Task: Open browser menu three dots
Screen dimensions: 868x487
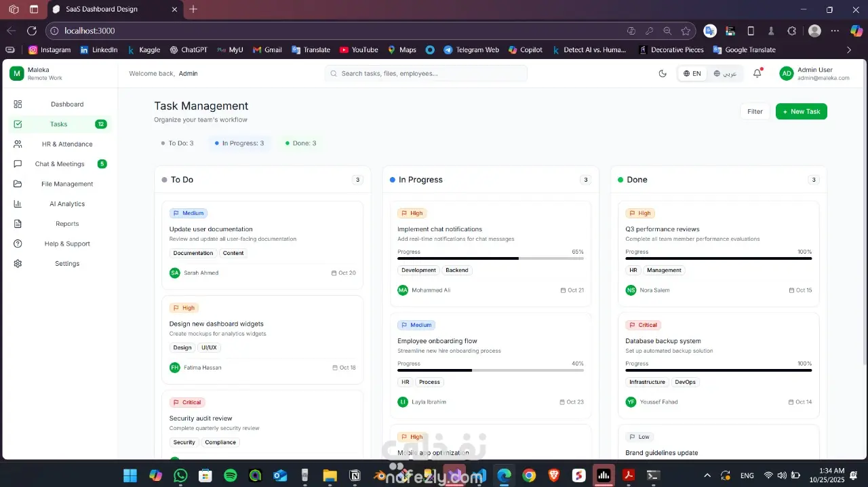Action: 835,31
